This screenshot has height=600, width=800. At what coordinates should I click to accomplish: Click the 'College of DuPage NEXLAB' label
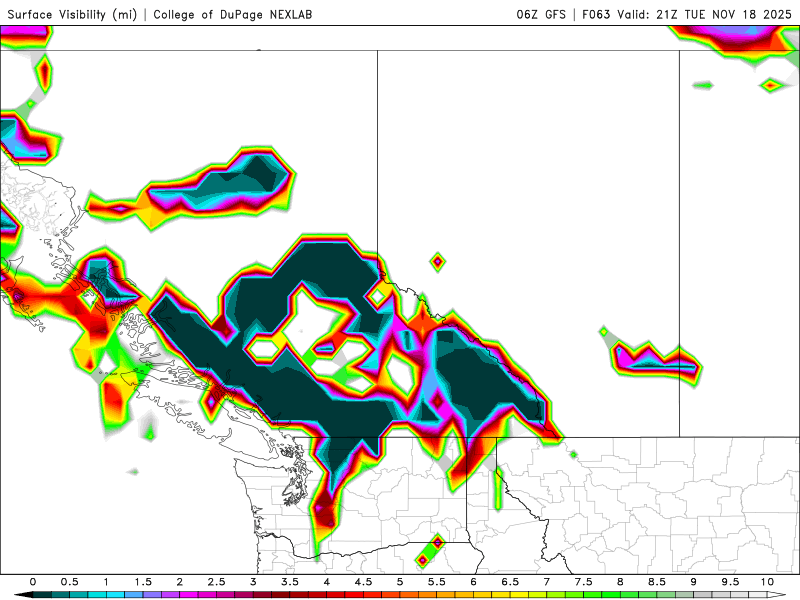click(232, 14)
